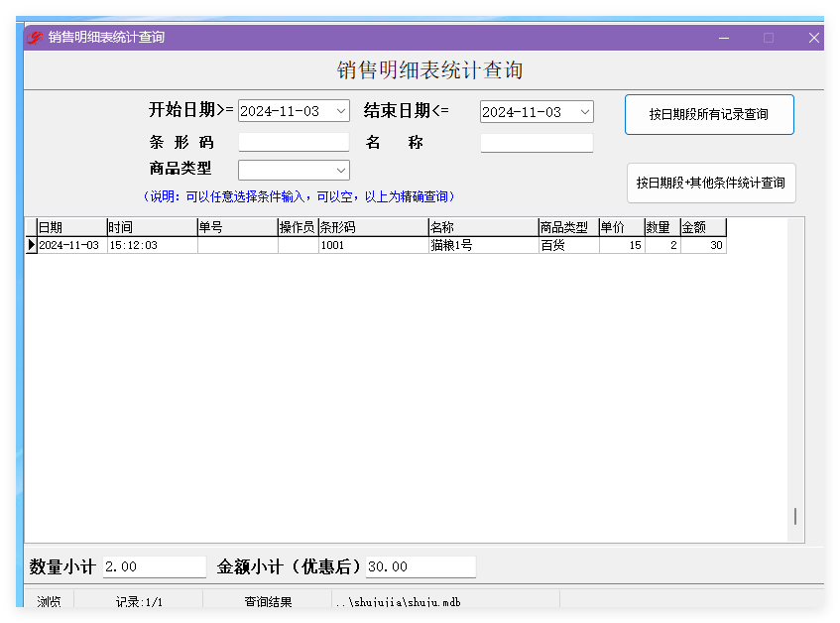Click 按日期段所有记录查询 button

click(709, 115)
